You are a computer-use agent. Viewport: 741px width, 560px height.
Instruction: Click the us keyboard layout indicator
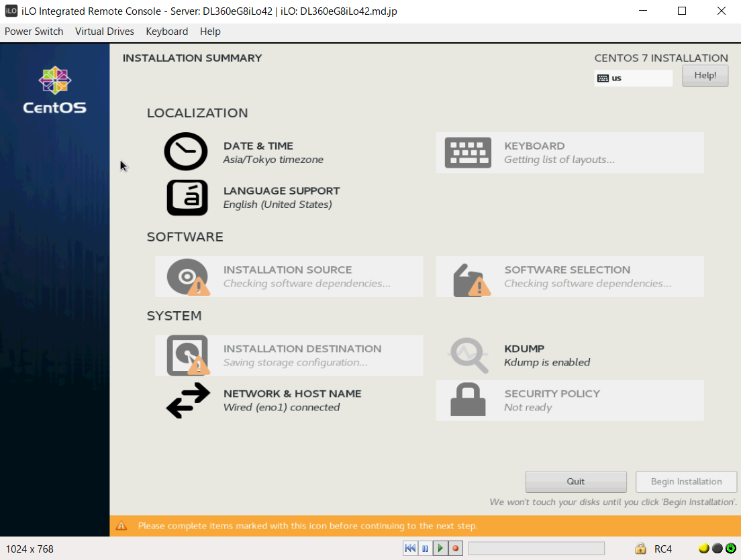point(633,78)
